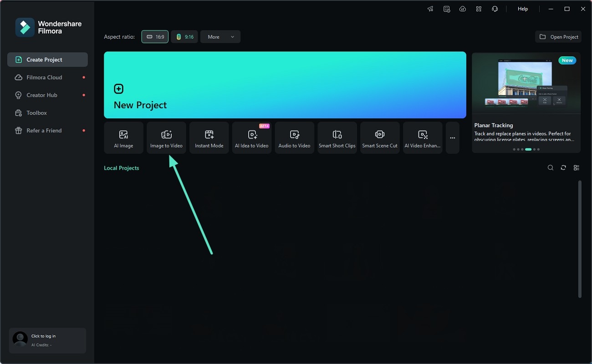Start AI Idea to Video

click(252, 138)
